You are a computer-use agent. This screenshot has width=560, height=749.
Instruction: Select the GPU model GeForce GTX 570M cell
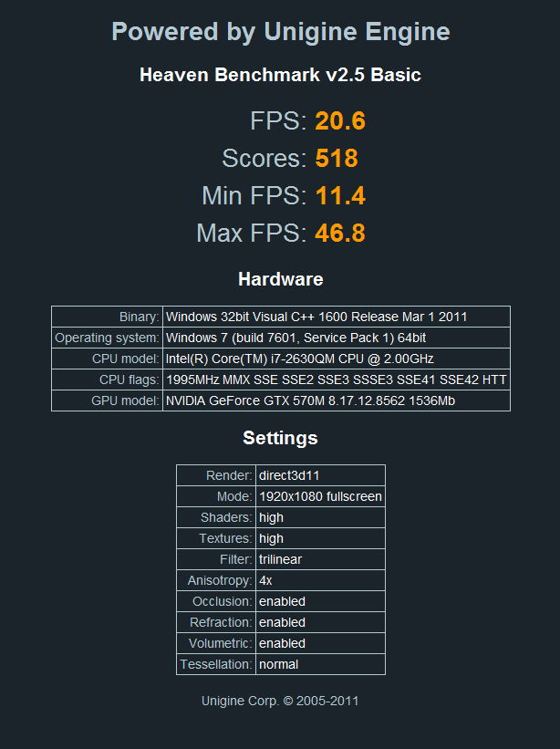coord(337,401)
